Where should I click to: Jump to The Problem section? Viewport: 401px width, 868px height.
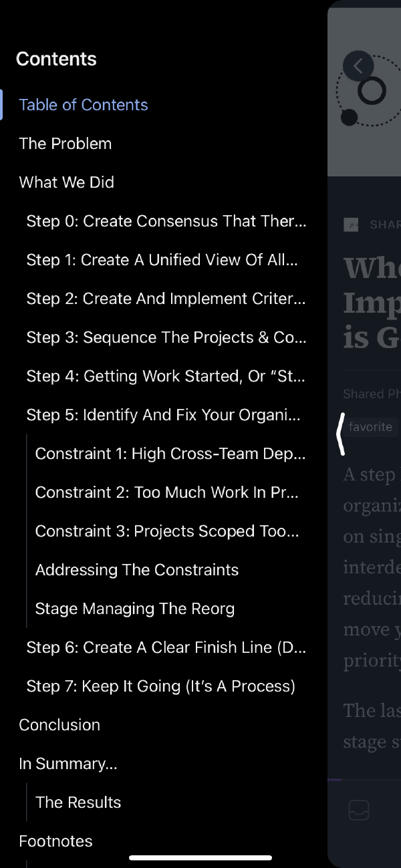(65, 144)
